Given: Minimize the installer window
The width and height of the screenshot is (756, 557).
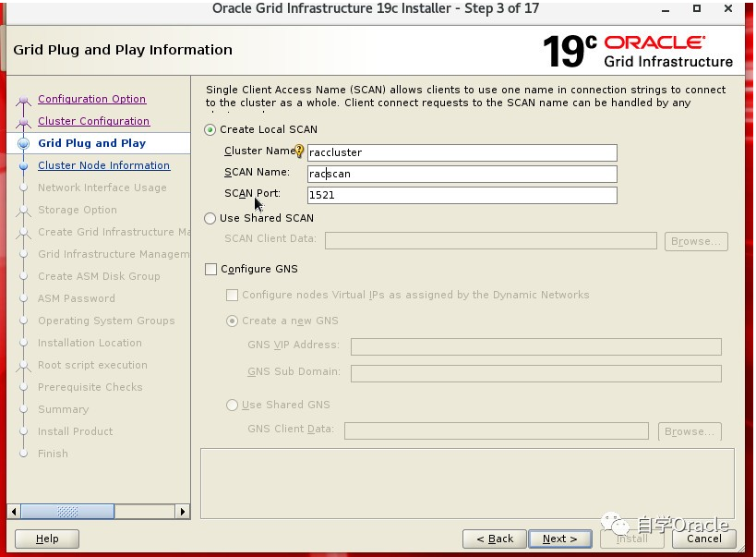Looking at the screenshot, I should pos(666,9).
